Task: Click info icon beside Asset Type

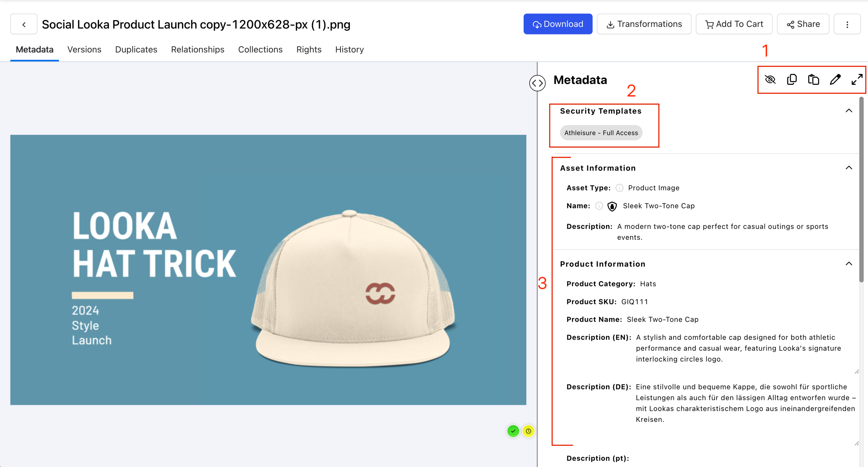Action: (x=619, y=188)
